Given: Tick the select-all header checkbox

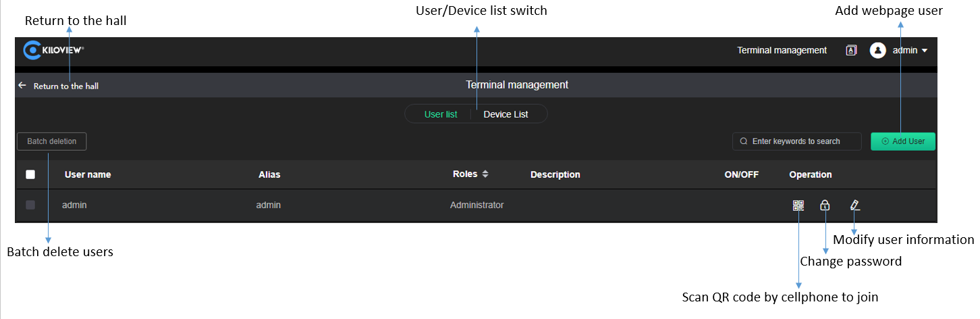Looking at the screenshot, I should pyautogui.click(x=30, y=174).
